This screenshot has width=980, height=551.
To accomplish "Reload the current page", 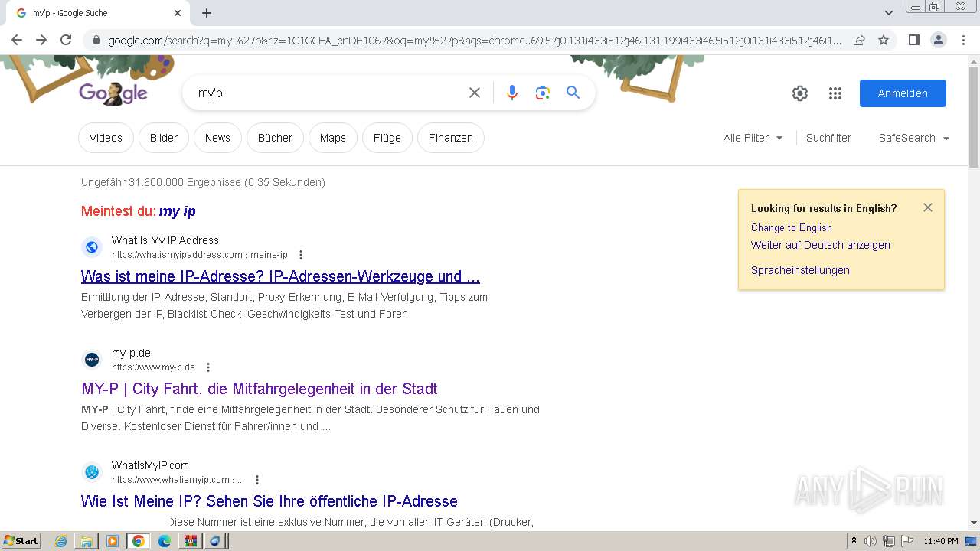I will [x=66, y=40].
